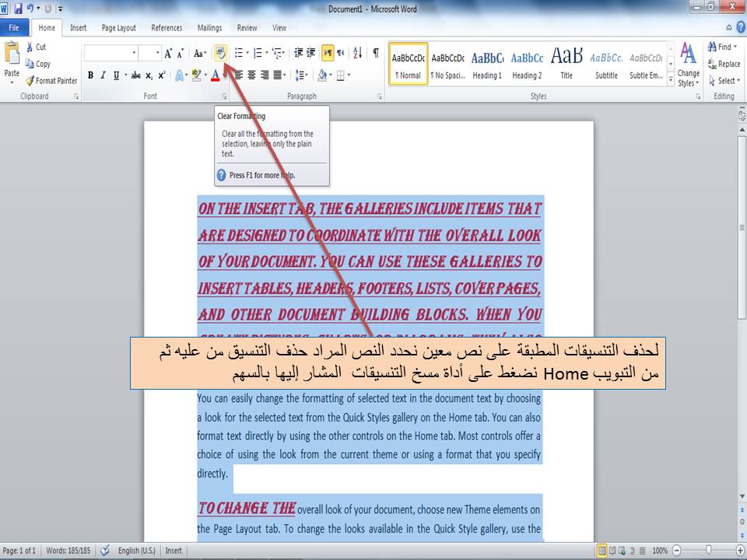Open the font size dropdown
The width and height of the screenshot is (747, 560).
click(x=158, y=53)
